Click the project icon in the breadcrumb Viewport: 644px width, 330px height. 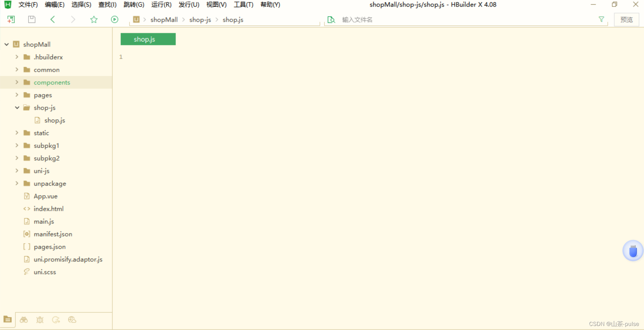136,20
